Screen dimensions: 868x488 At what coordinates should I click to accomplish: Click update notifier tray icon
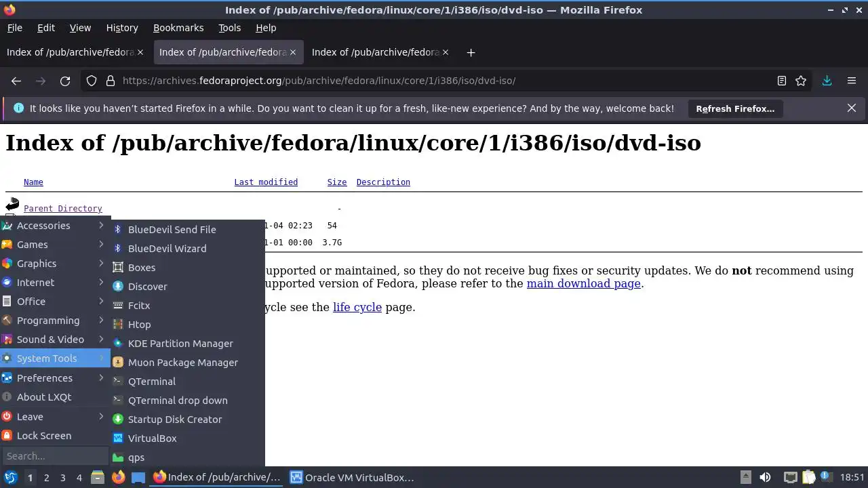[827, 477]
